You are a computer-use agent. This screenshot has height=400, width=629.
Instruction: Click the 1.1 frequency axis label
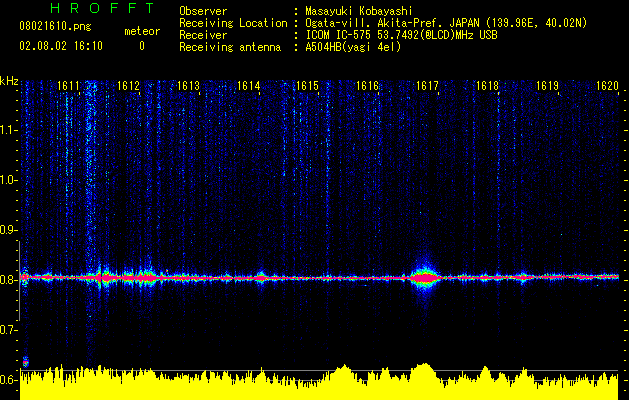[x=9, y=130]
